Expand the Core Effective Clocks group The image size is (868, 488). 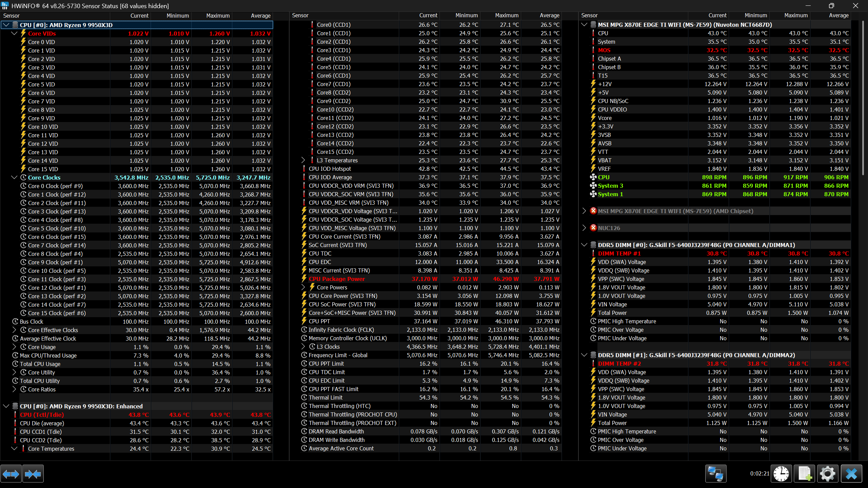14,330
